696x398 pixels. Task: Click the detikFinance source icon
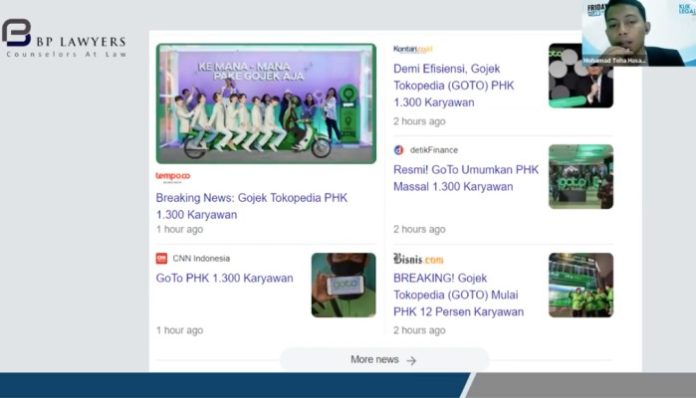tap(399, 150)
